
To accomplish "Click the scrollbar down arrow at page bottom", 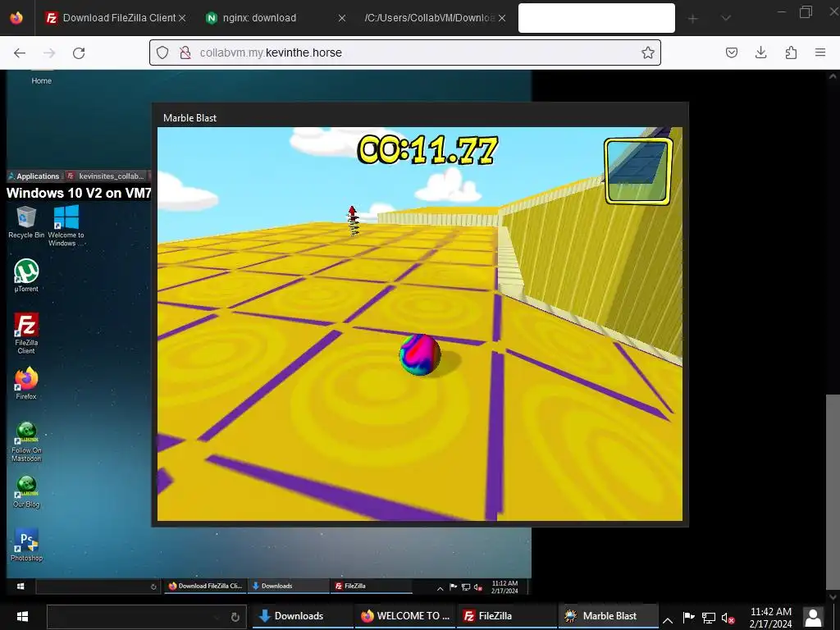I will pyautogui.click(x=833, y=596).
